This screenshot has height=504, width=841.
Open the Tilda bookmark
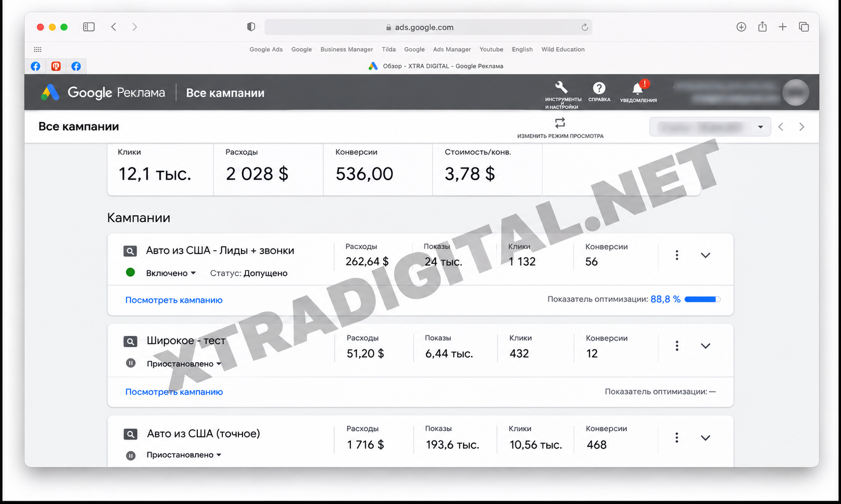click(x=389, y=49)
